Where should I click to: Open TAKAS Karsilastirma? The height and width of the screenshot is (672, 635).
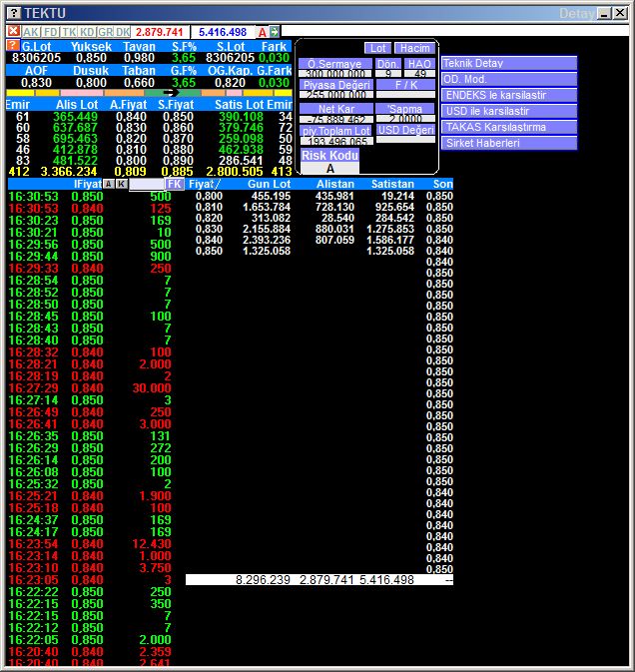(x=509, y=127)
